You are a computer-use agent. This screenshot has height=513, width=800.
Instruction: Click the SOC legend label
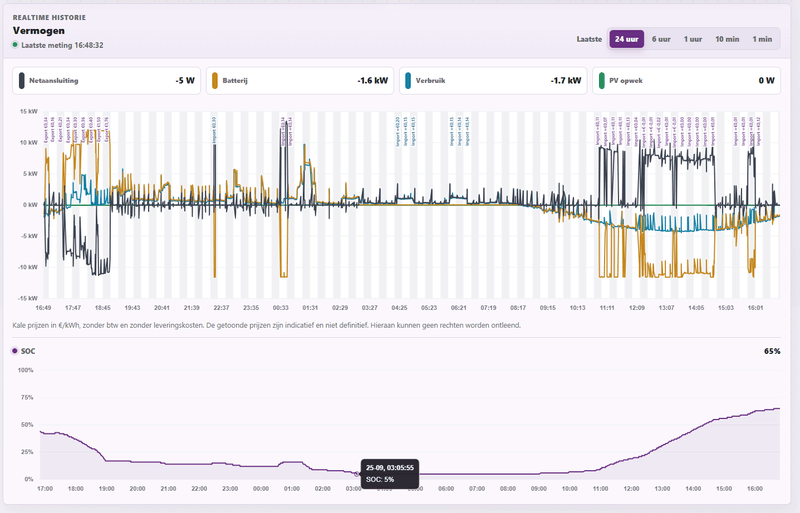pos(28,351)
